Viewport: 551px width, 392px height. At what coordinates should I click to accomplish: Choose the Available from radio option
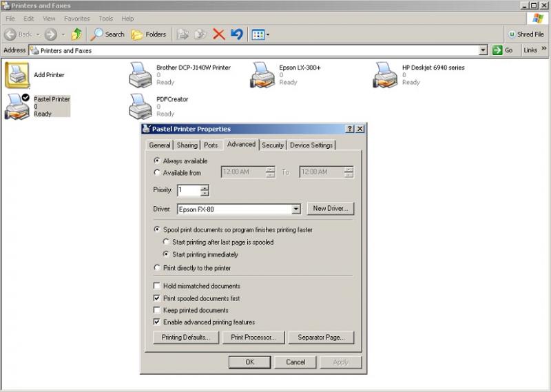click(157, 173)
